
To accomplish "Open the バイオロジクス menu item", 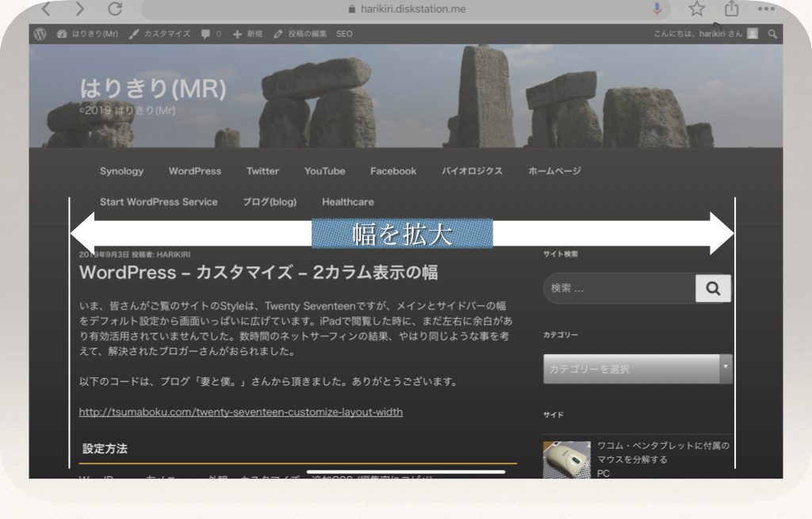I will (472, 171).
